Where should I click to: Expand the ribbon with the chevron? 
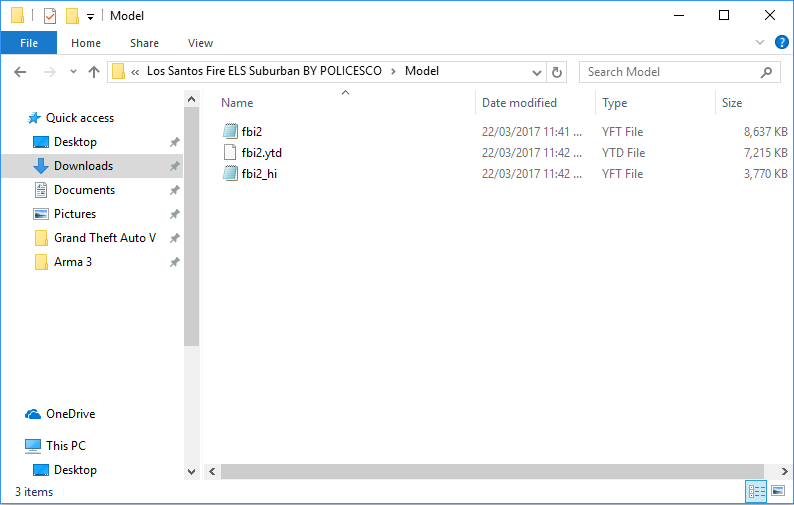pos(760,42)
